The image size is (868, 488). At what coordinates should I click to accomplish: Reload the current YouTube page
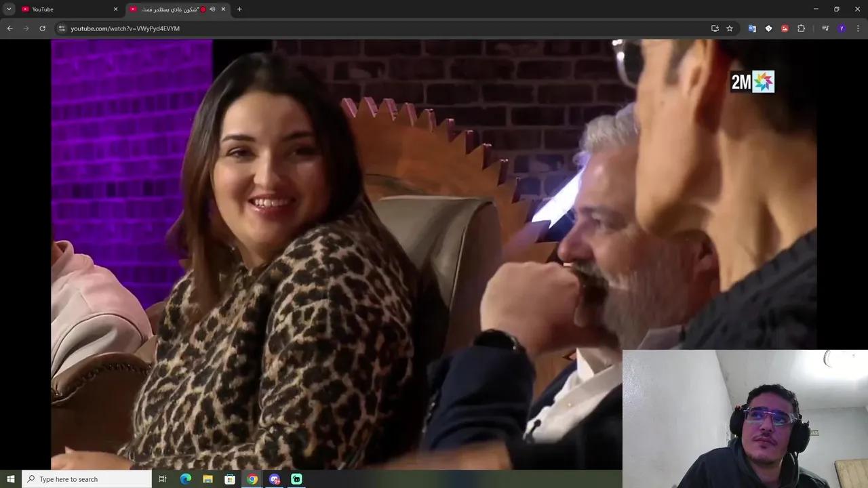[x=42, y=28]
